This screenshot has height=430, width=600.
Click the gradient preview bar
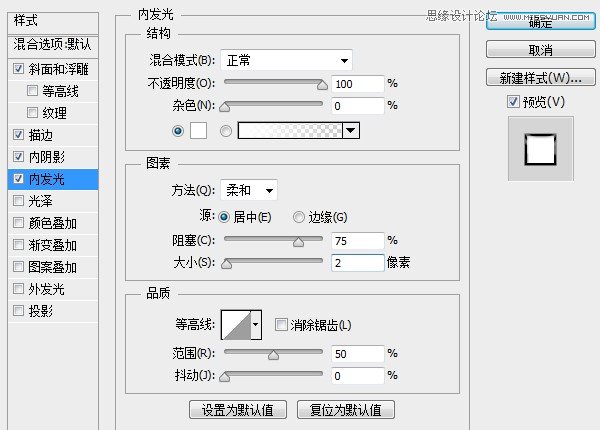tap(290, 131)
